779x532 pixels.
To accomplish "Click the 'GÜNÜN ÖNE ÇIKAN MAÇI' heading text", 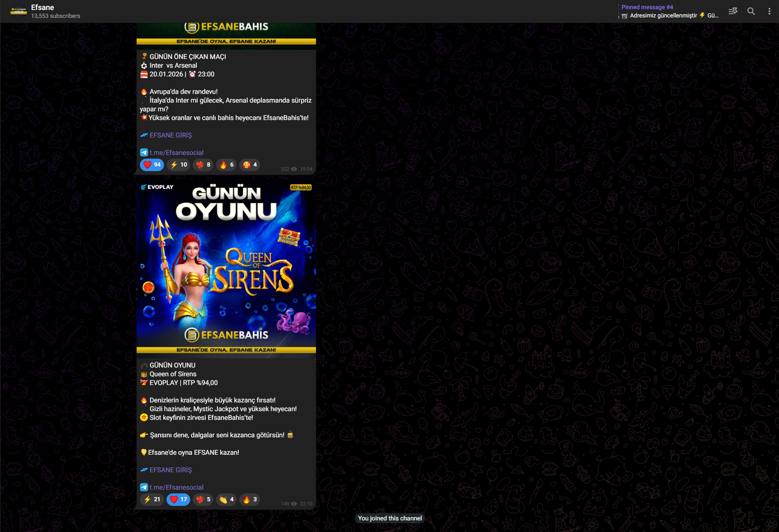I will 188,57.
